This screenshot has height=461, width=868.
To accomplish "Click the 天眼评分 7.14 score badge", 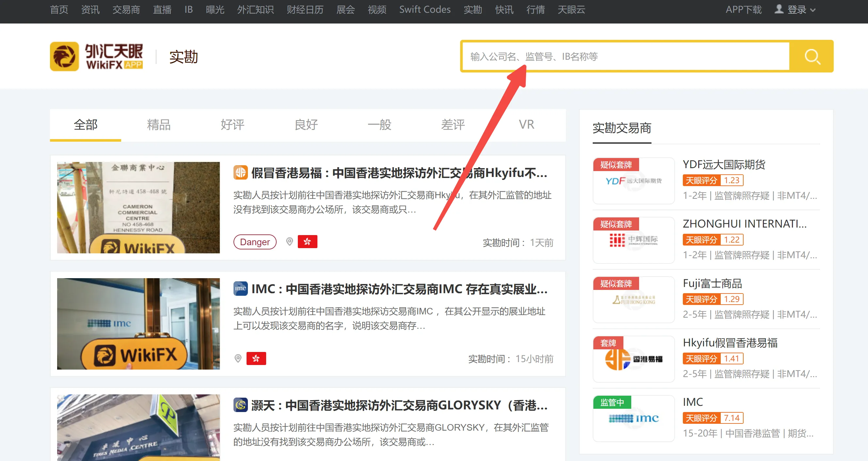I will [713, 418].
